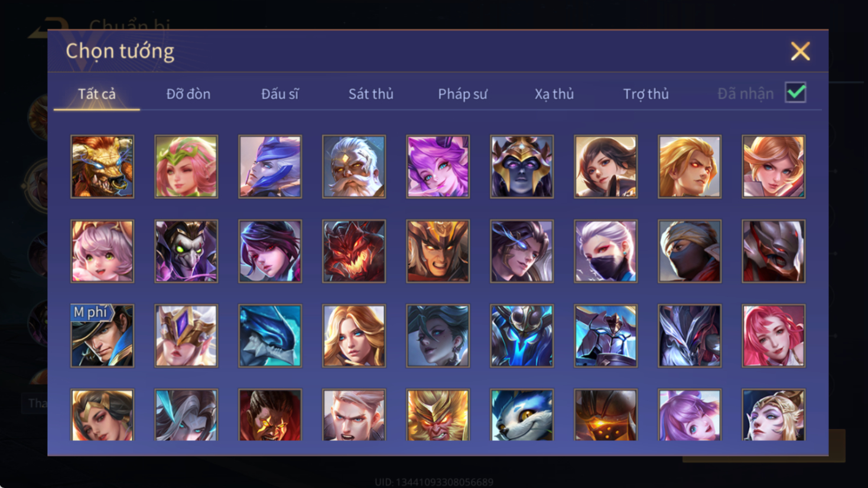The width and height of the screenshot is (868, 488).
Task: Switch to the 'Đỡ đòn' tab
Action: pos(188,94)
